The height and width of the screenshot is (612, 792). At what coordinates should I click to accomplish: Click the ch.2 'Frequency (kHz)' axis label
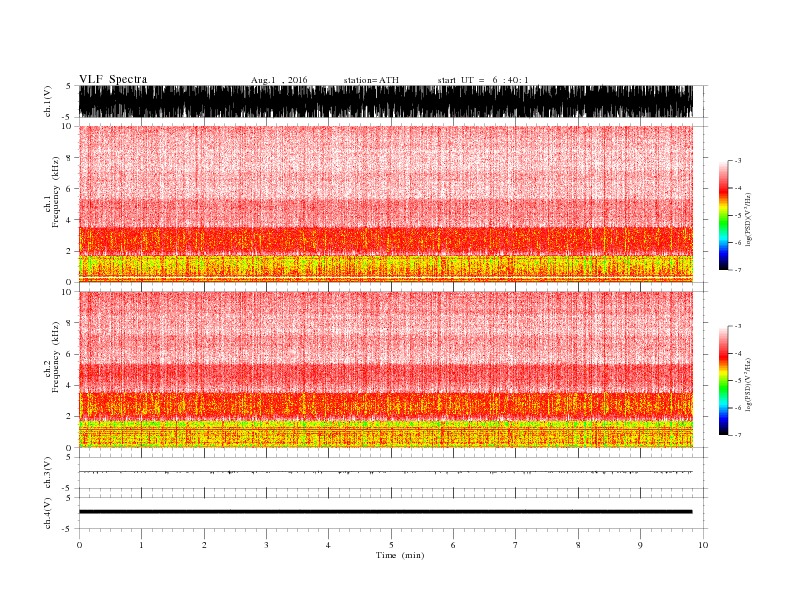coord(56,357)
